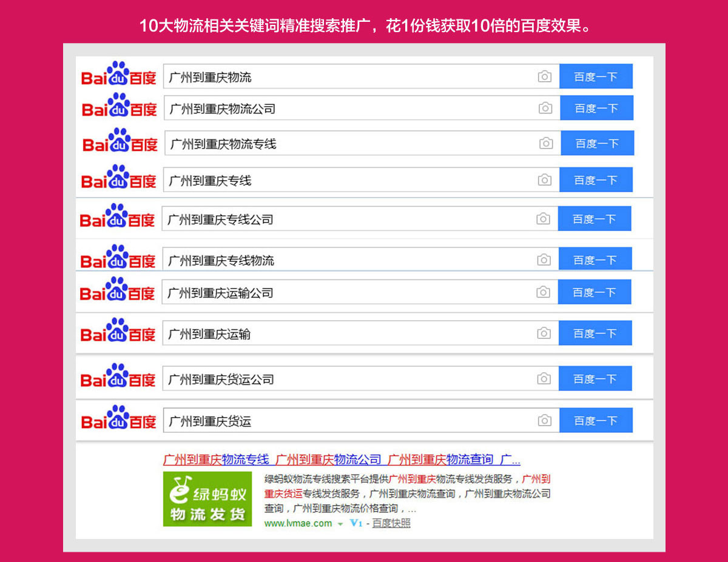This screenshot has width=728, height=562.
Task: Click Baidu logo beside 广州到重庆专线公司 search box
Action: [x=118, y=216]
